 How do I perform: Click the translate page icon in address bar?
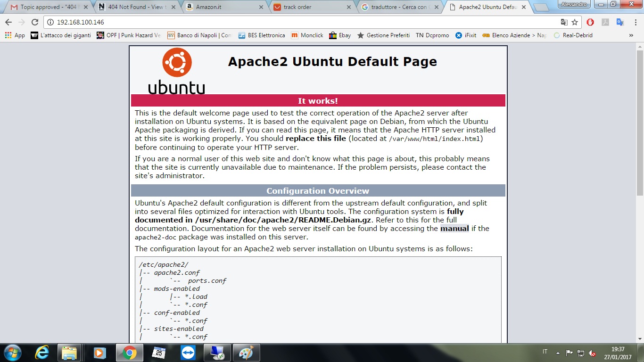pyautogui.click(x=564, y=22)
